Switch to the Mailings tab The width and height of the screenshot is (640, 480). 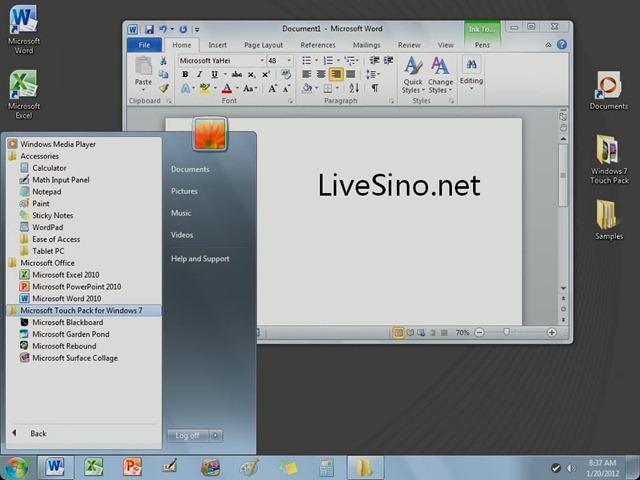[x=366, y=45]
